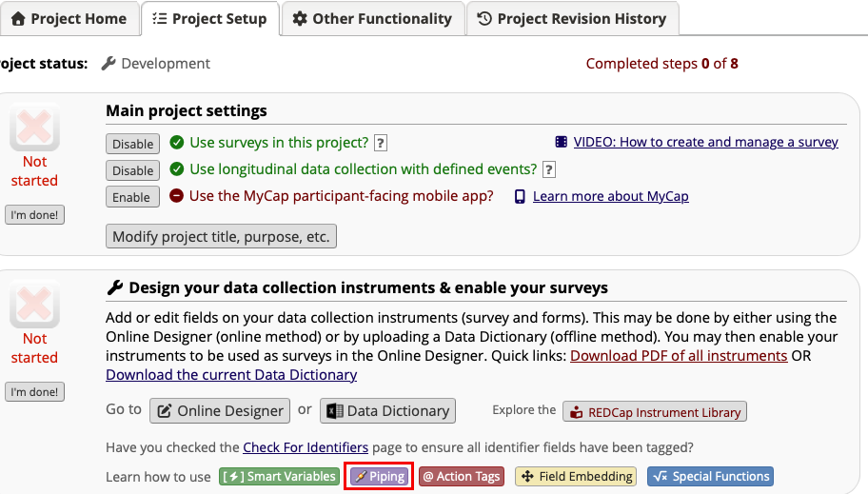Learn about Action Tags
868x494 pixels.
click(462, 476)
